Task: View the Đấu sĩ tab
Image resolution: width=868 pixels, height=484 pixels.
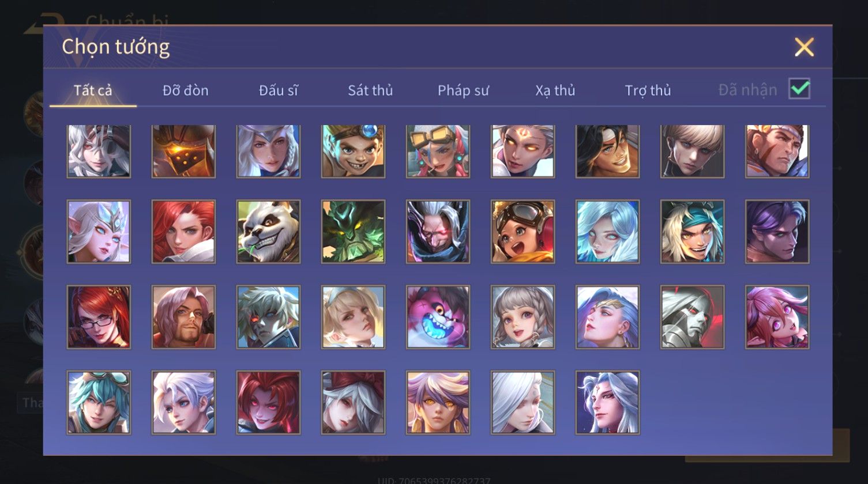Action: coord(278,90)
